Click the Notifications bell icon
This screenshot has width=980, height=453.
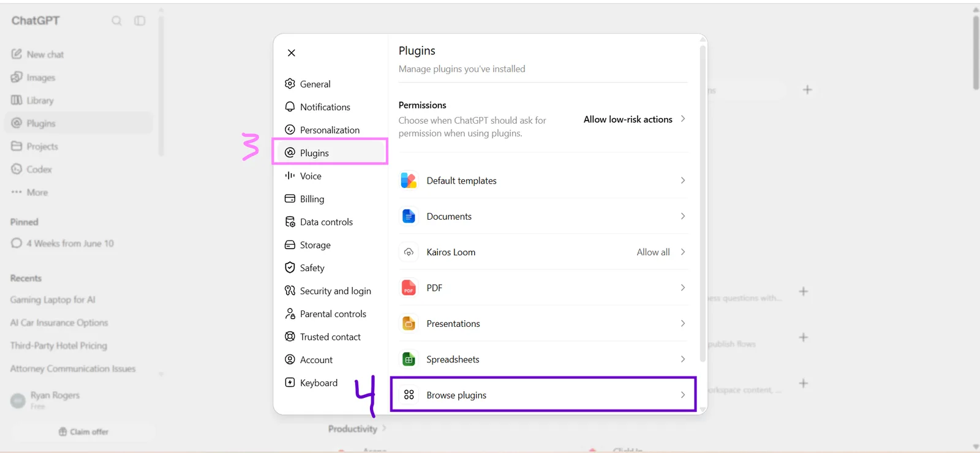point(290,107)
